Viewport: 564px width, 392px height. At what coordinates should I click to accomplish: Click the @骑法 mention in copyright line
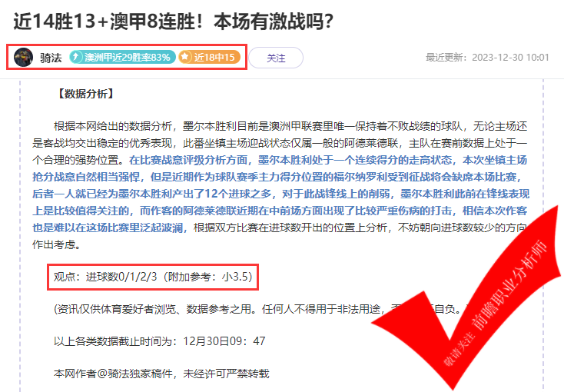click(113, 374)
